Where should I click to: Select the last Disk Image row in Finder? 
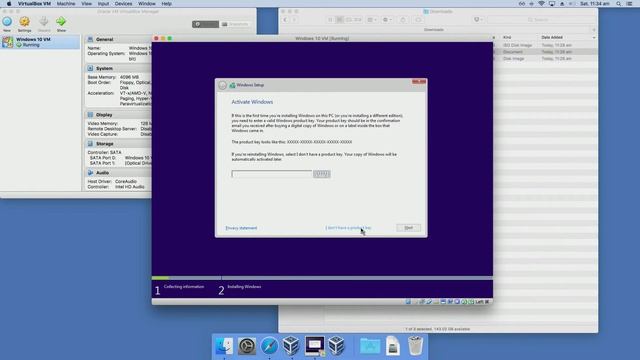coord(545,58)
